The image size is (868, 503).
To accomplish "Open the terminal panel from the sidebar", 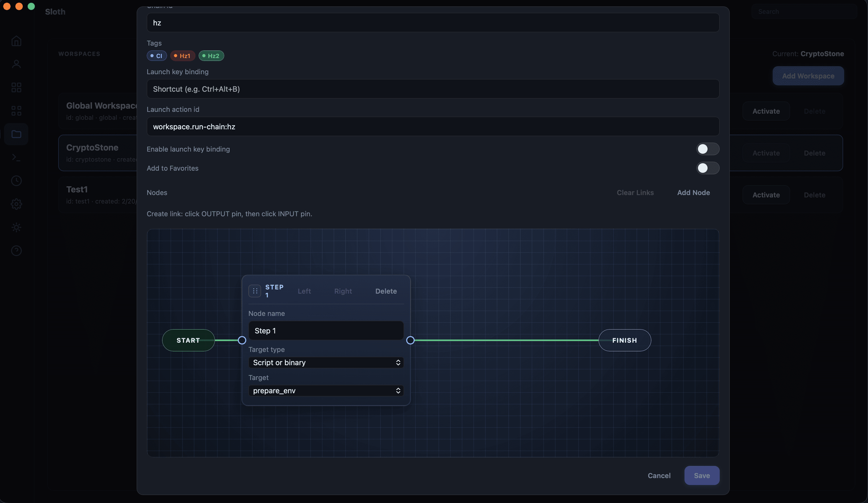I will point(16,158).
